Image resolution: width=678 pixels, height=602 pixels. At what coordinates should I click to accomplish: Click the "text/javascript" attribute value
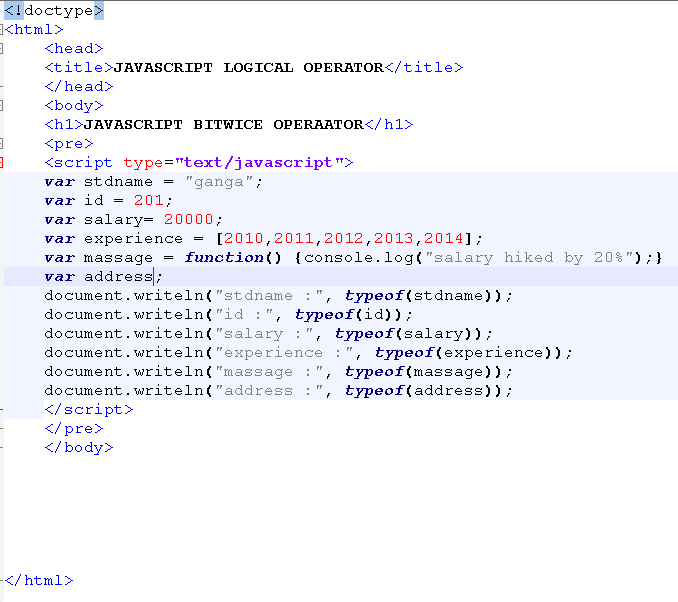click(259, 162)
